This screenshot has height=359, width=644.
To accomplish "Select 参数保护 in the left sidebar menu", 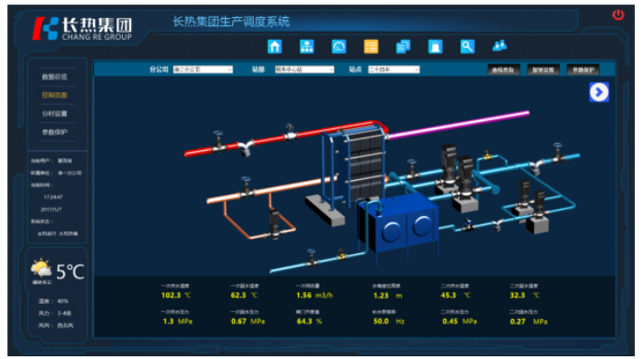I will pyautogui.click(x=54, y=132).
